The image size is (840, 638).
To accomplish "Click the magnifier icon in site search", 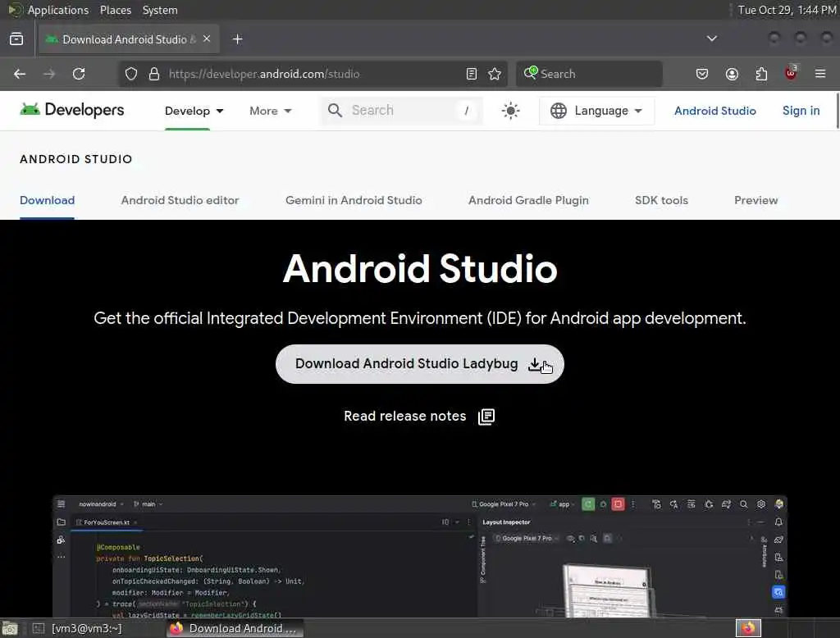I will coord(335,111).
